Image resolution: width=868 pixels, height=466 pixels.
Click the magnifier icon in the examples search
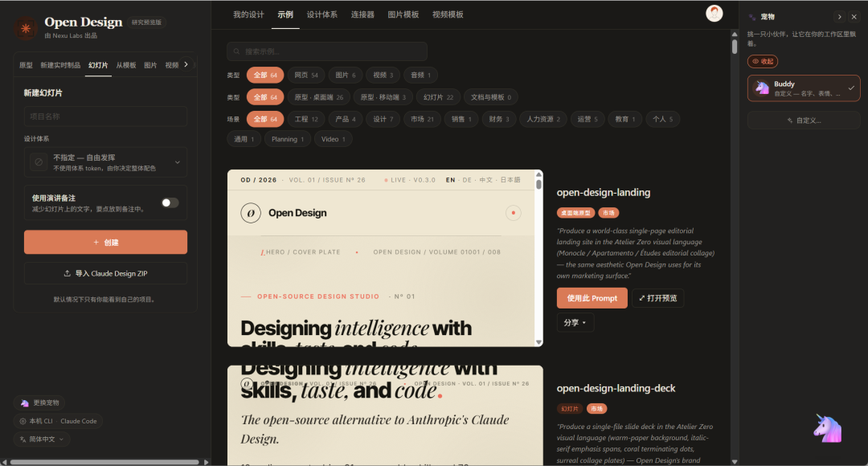[237, 51]
